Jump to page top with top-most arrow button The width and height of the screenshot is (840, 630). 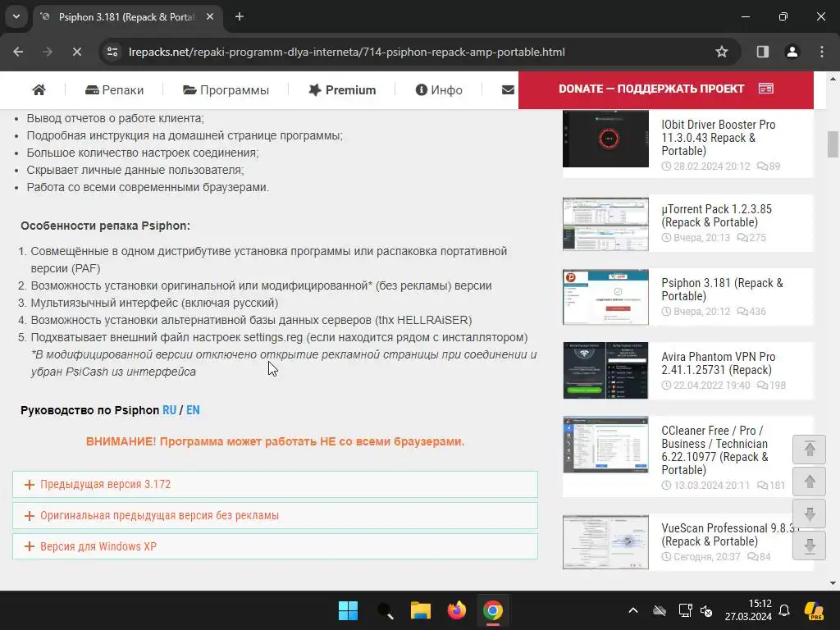[x=810, y=449]
